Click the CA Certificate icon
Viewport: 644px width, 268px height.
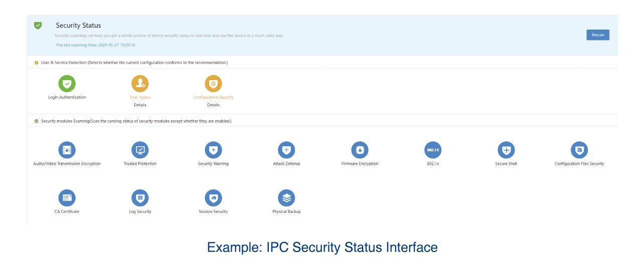(67, 198)
